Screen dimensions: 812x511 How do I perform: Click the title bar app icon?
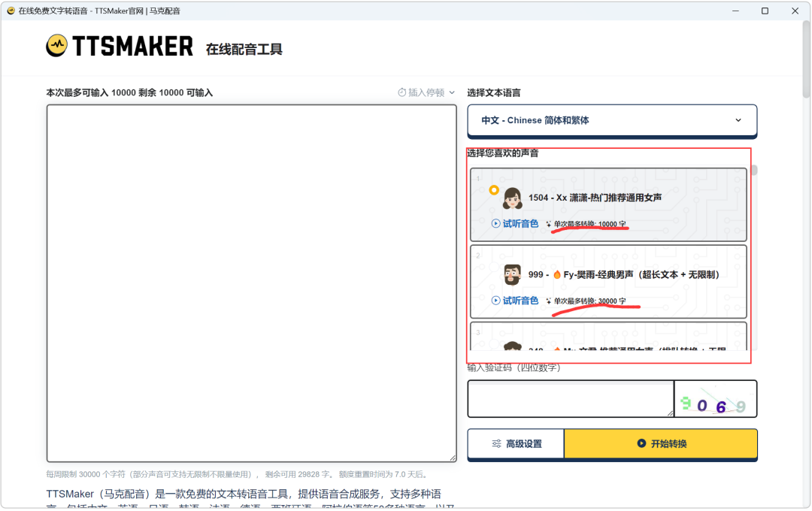click(x=11, y=11)
